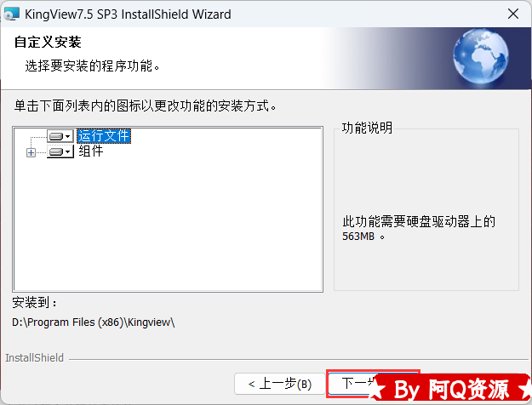Go back with 上一步(B) button
The image size is (532, 405).
click(279, 384)
